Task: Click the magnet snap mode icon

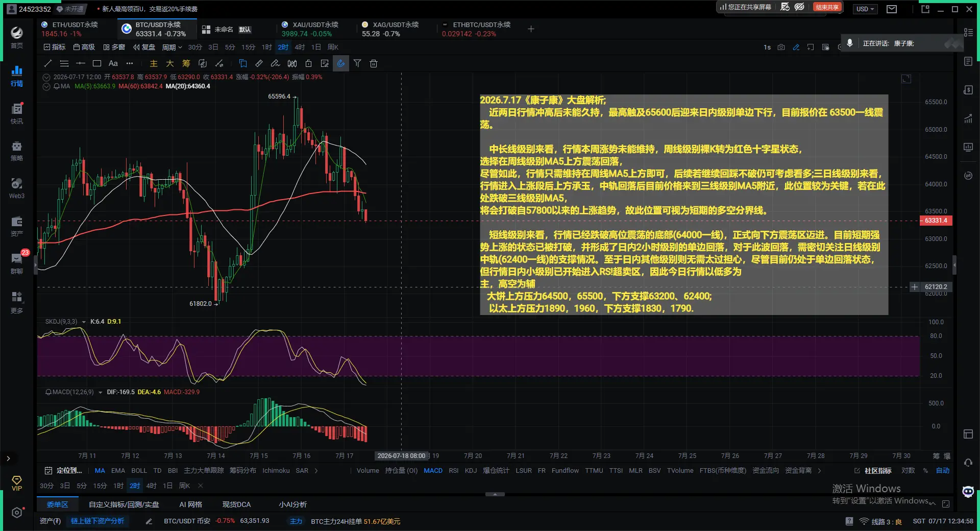Action: (x=341, y=63)
